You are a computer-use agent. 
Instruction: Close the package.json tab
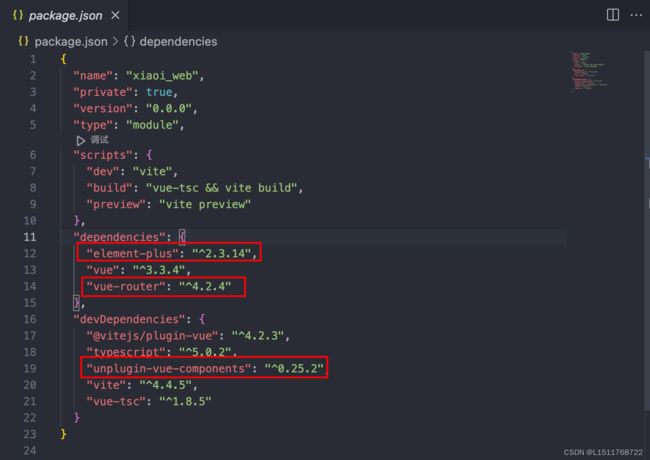tap(115, 15)
